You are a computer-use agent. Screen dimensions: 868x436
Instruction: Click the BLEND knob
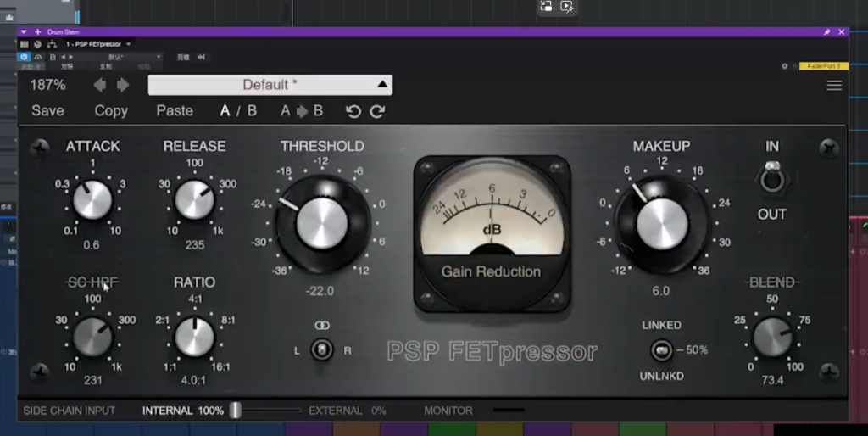tap(772, 336)
